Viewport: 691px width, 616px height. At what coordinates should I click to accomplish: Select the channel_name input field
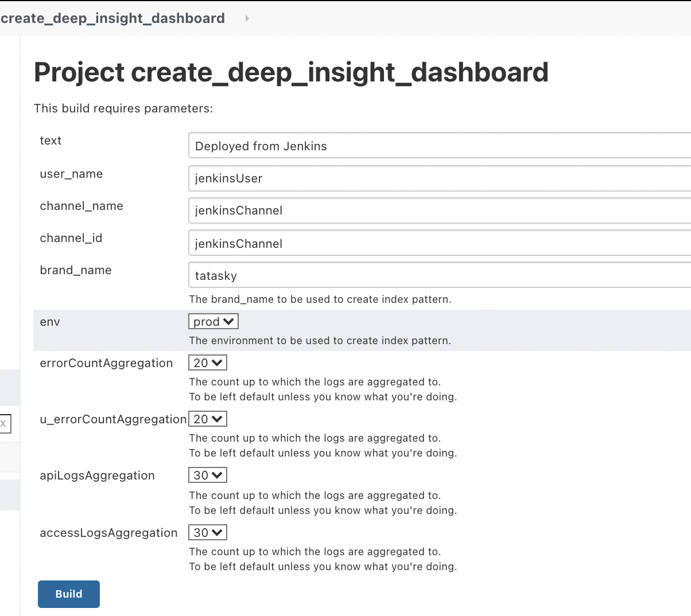(439, 210)
